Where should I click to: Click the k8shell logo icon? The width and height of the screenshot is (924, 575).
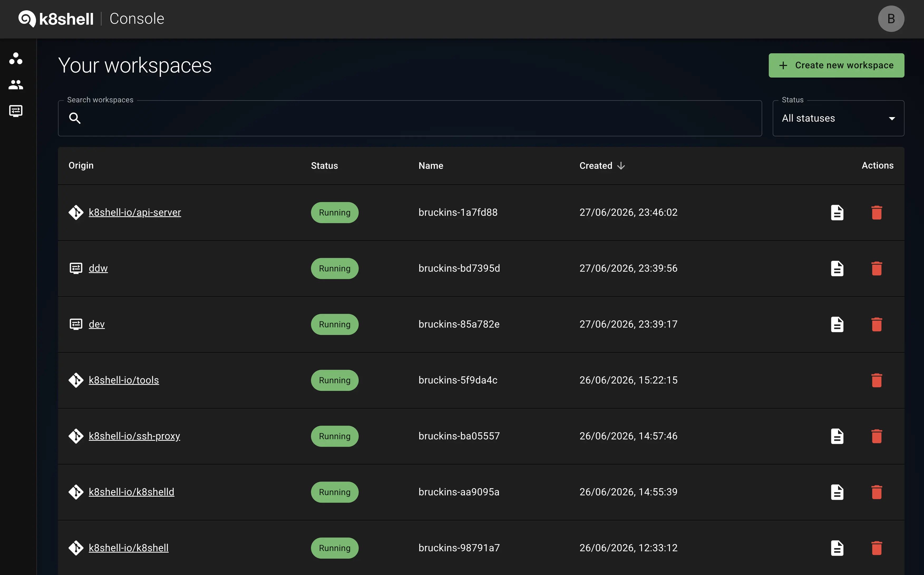pos(27,19)
